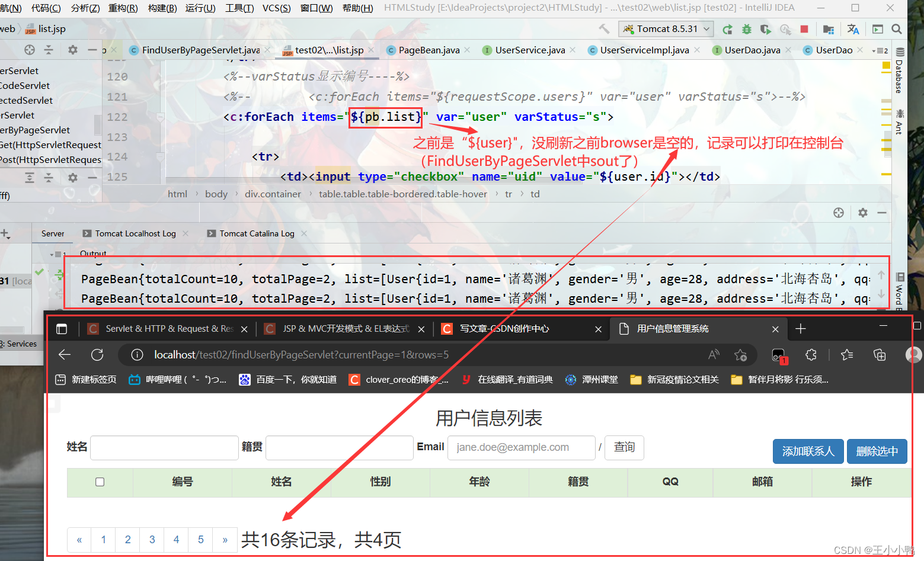Viewport: 924px width, 561px height.
Task: Open the Ant tool window
Action: pos(900,121)
